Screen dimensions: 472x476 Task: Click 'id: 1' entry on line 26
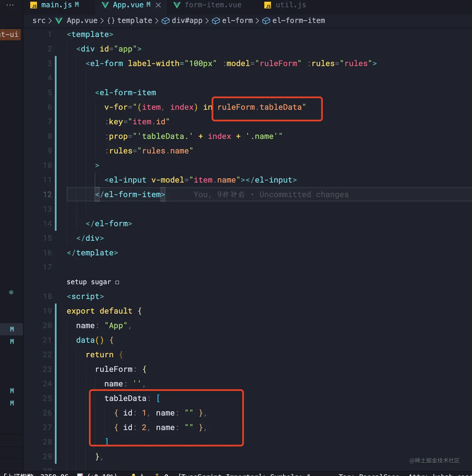point(135,413)
